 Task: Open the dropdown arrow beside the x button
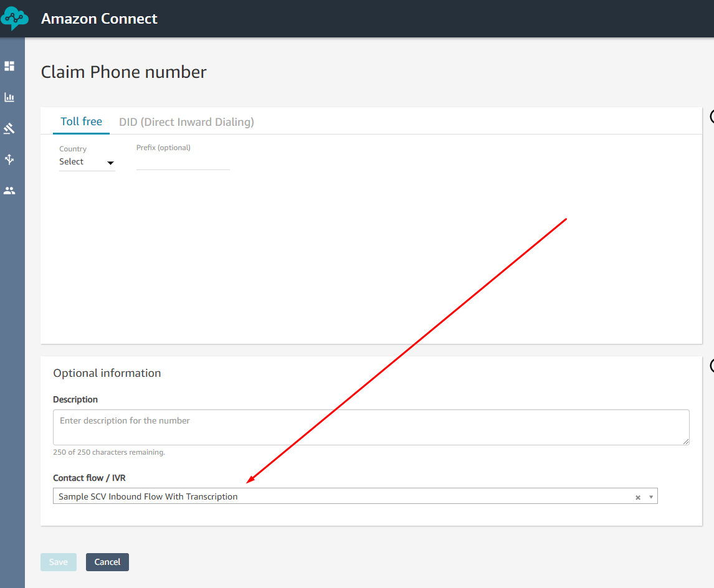tap(650, 496)
